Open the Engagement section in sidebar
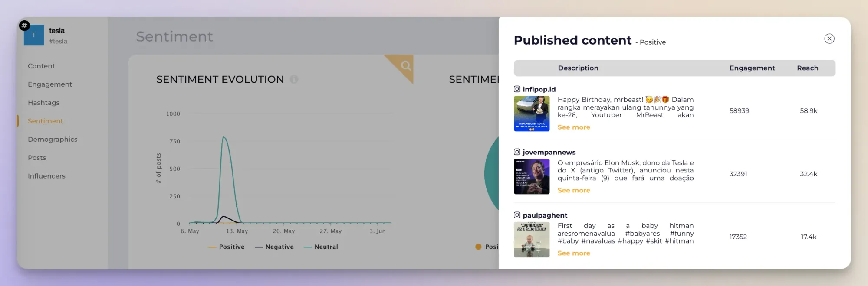 point(50,84)
